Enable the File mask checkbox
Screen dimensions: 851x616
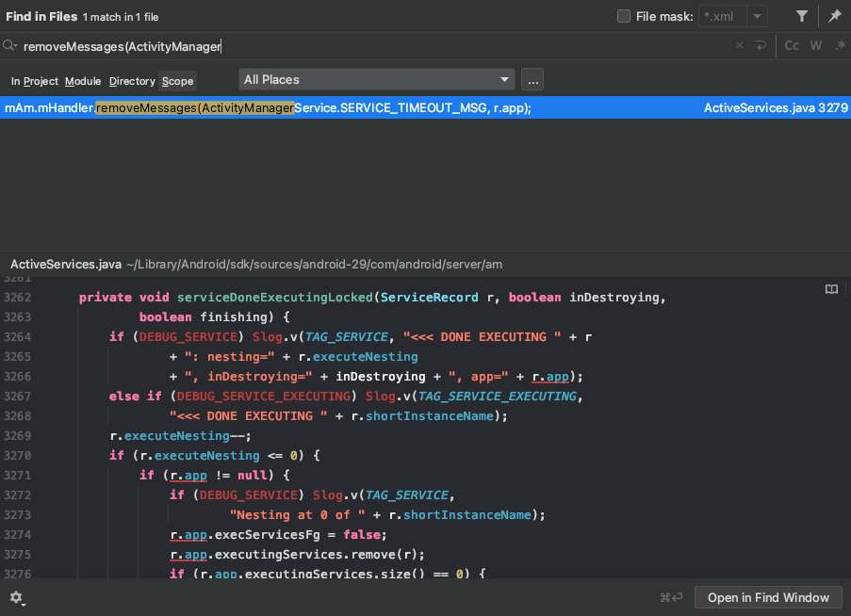click(x=624, y=16)
